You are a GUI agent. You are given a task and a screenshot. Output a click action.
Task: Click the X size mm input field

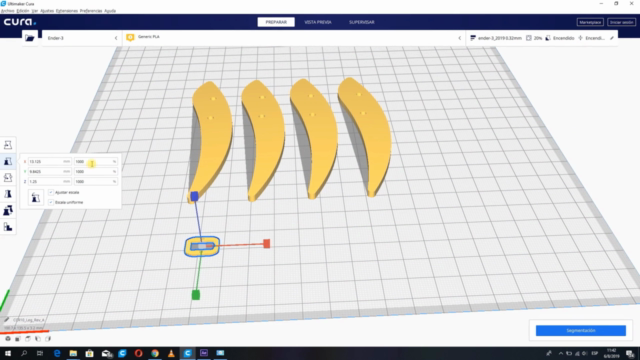49,162
